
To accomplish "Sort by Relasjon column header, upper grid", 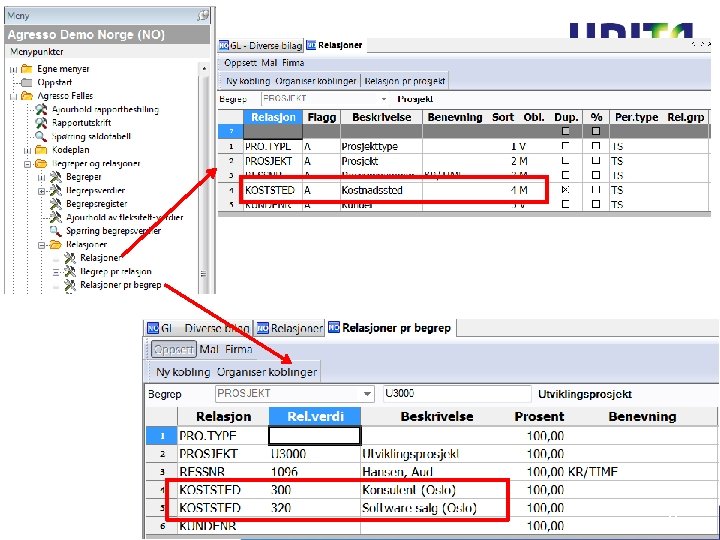I will click(x=273, y=118).
